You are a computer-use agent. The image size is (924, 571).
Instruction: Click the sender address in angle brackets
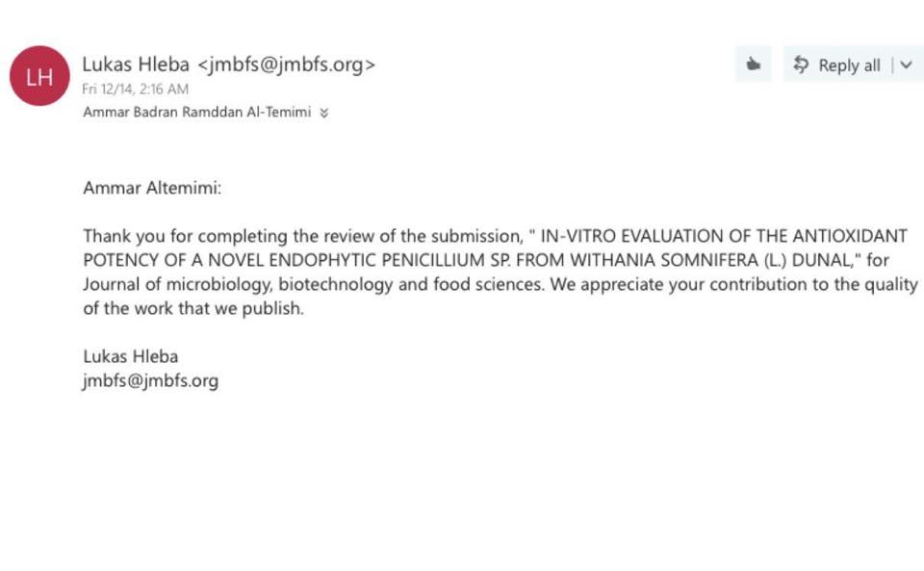[x=286, y=65]
